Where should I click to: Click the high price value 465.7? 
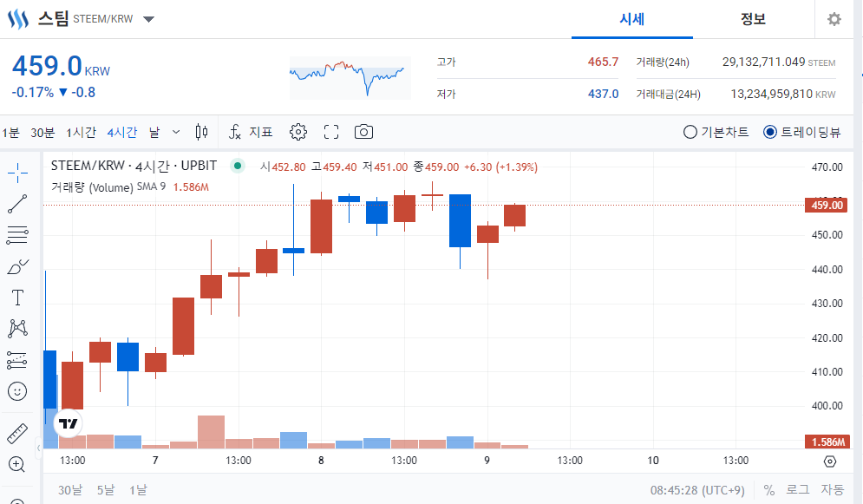click(603, 62)
